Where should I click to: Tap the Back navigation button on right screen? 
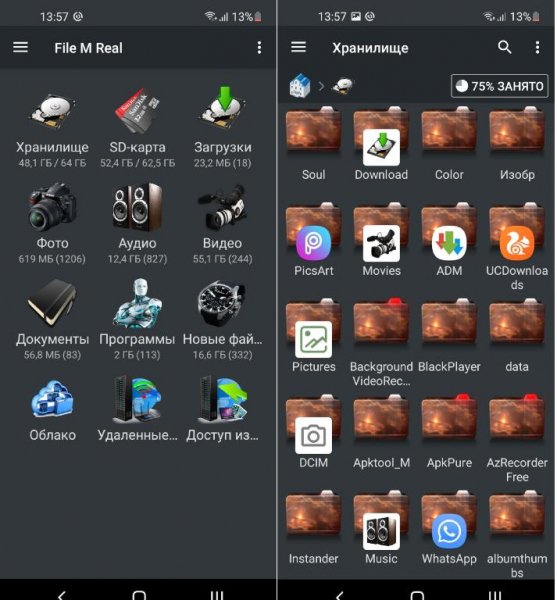click(339, 595)
